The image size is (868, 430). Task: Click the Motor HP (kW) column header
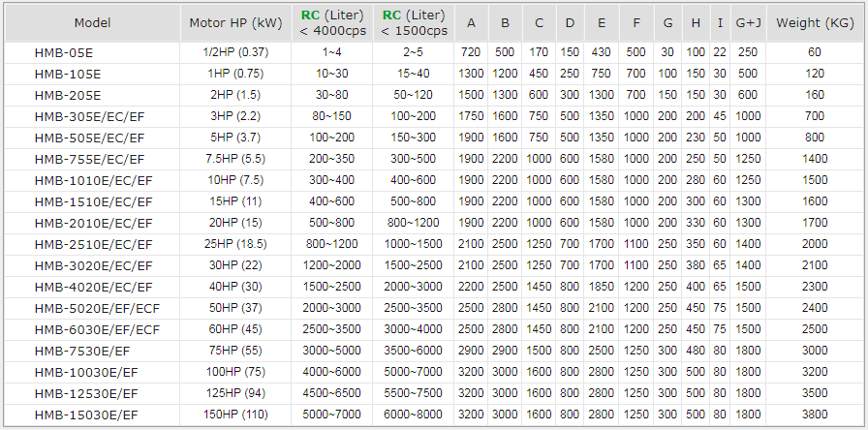[x=235, y=23]
